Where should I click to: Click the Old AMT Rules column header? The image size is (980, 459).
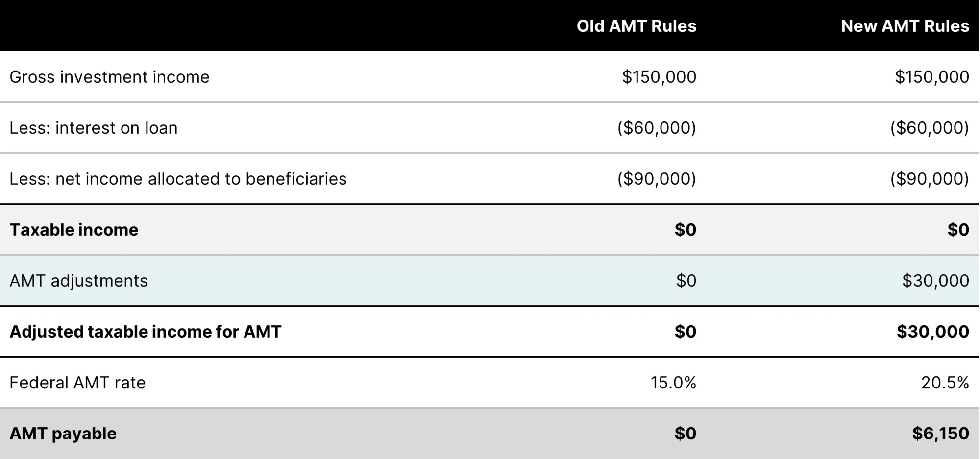[637, 26]
